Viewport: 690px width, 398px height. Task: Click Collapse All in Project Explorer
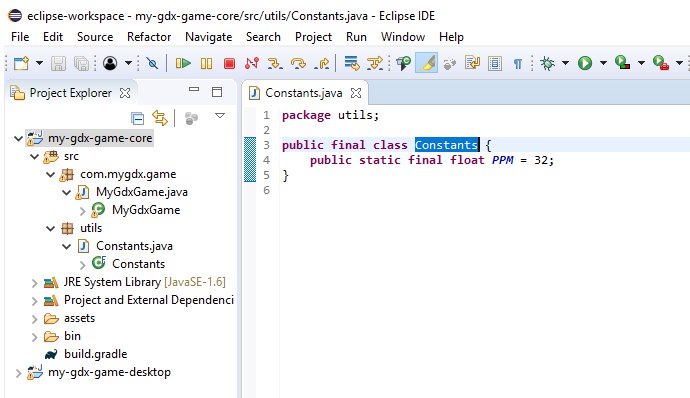point(137,118)
